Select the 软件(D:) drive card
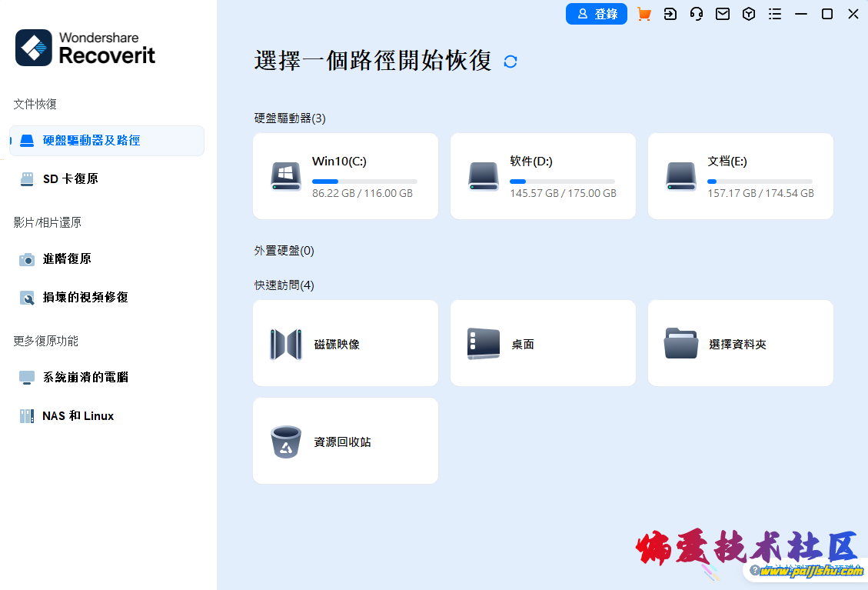This screenshot has height=590, width=868. point(543,176)
